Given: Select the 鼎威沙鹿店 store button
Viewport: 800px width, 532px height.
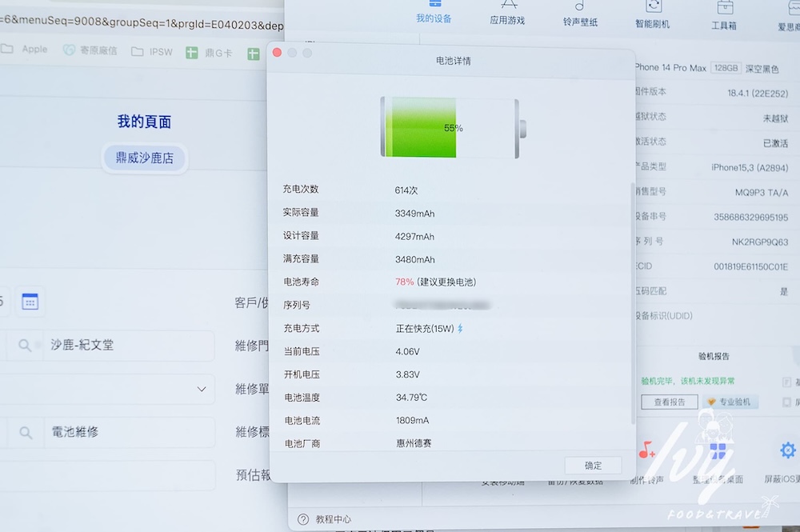Looking at the screenshot, I should pyautogui.click(x=144, y=158).
